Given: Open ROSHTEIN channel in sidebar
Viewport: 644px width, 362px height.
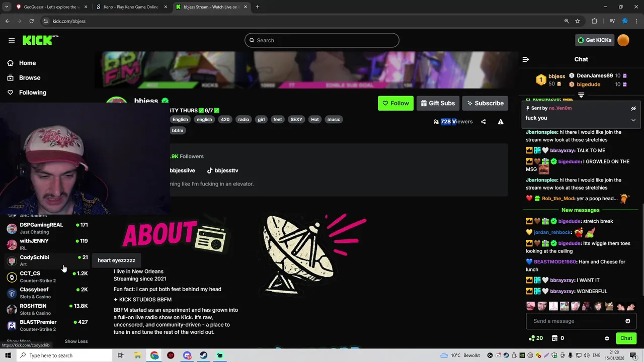Looking at the screenshot, I should [x=48, y=309].
